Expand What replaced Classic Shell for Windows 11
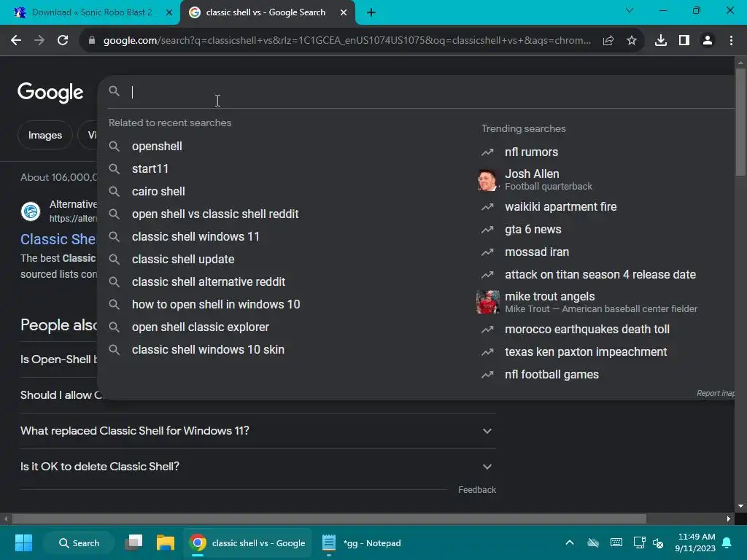This screenshot has width=747, height=560. pos(258,431)
